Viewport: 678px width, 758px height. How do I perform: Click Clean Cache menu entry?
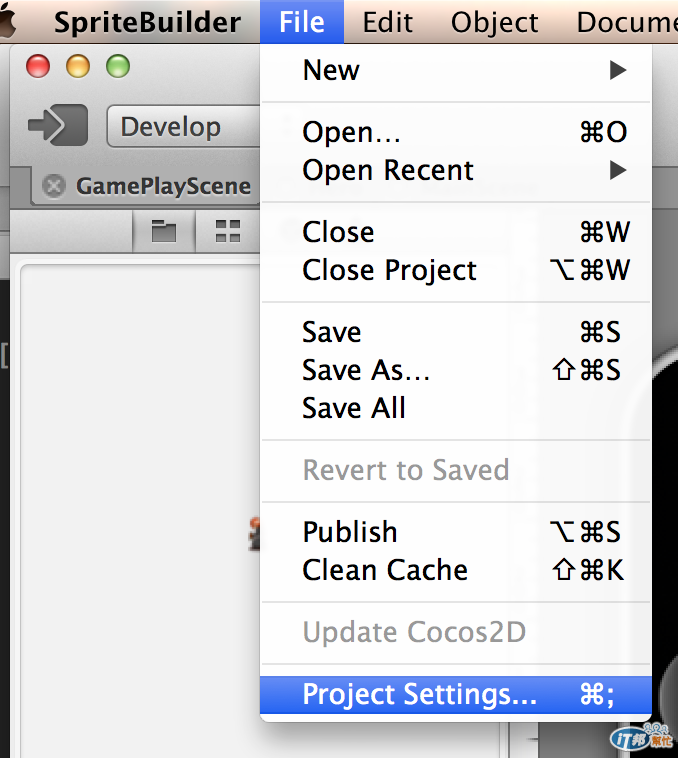(455, 570)
